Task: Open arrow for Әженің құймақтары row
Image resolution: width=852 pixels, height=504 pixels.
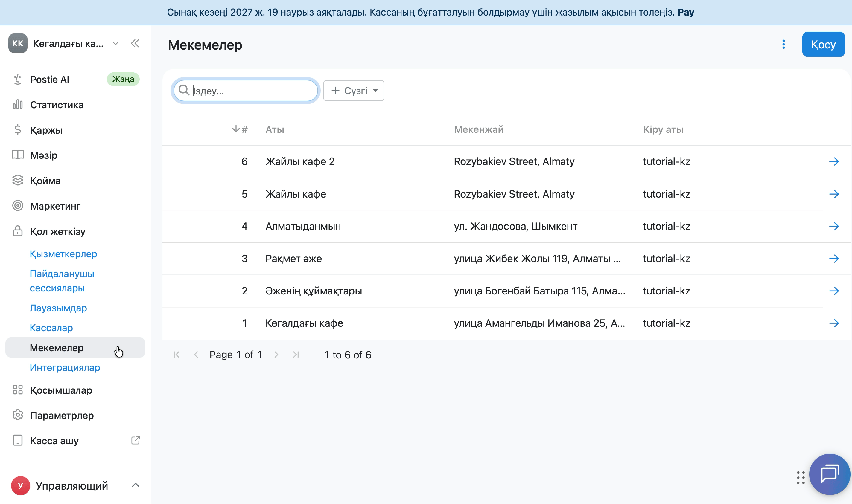Action: (834, 291)
